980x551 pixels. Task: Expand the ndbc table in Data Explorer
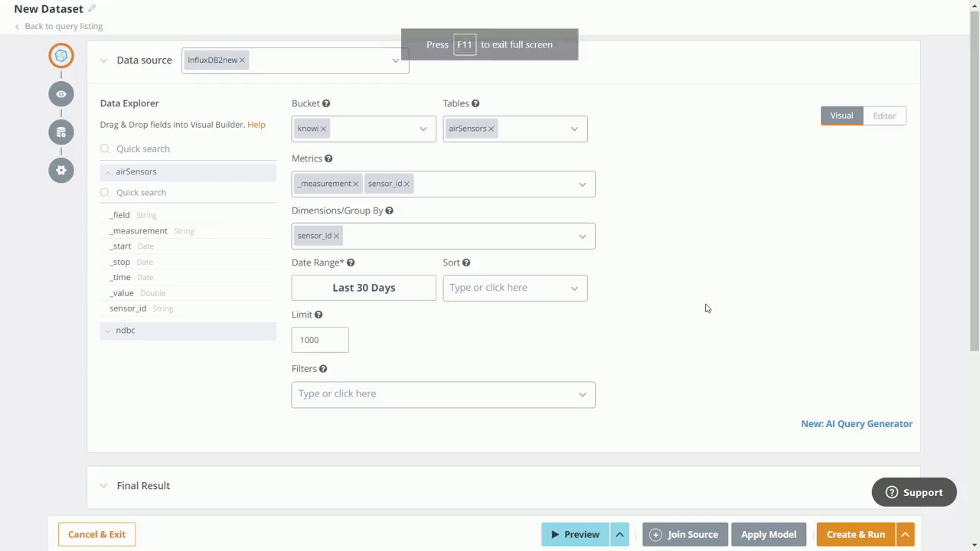pos(107,330)
